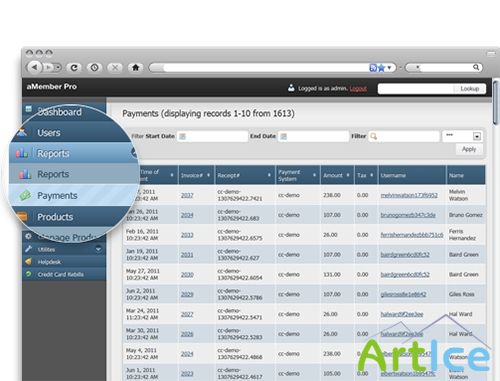500x381 pixels.
Task: Open the filter type dropdown beside Apply
Action: coord(477,136)
